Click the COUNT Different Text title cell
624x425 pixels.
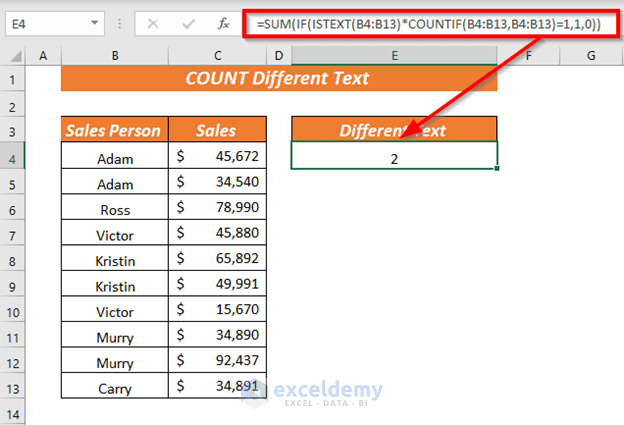click(278, 78)
